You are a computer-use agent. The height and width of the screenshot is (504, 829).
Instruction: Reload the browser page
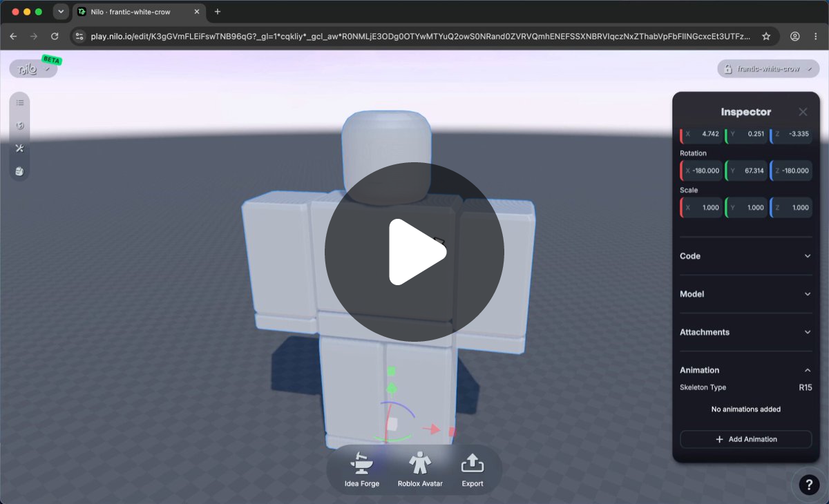[55, 37]
